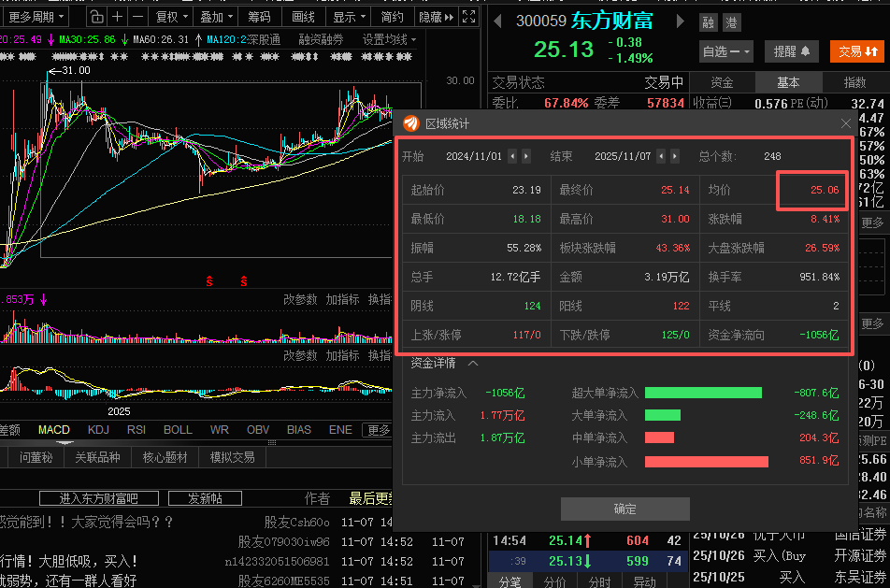This screenshot has width=890, height=588.
Task: Click second red S marker on chart
Action: coord(244,280)
